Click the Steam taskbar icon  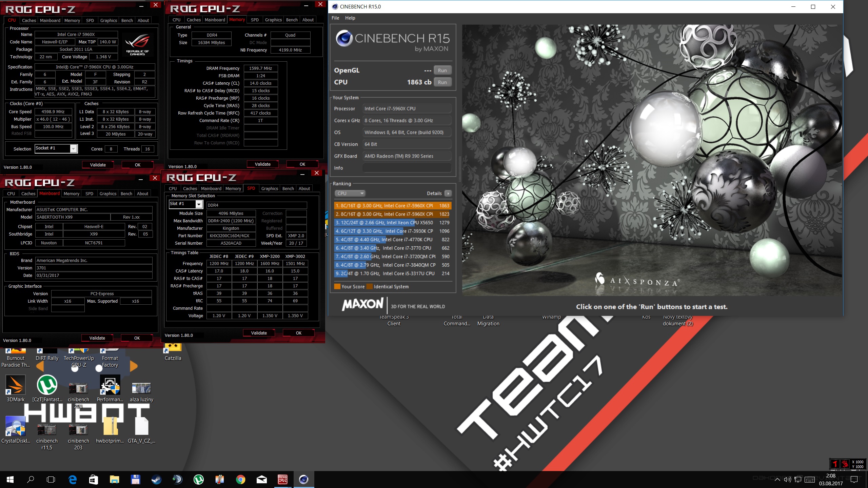pyautogui.click(x=156, y=480)
